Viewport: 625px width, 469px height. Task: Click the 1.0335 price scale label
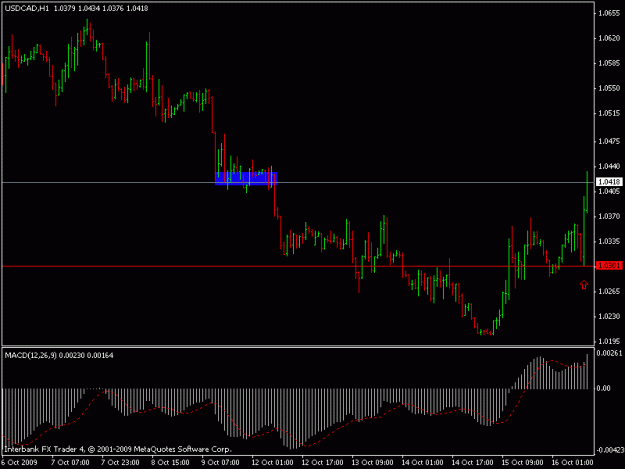pos(609,241)
